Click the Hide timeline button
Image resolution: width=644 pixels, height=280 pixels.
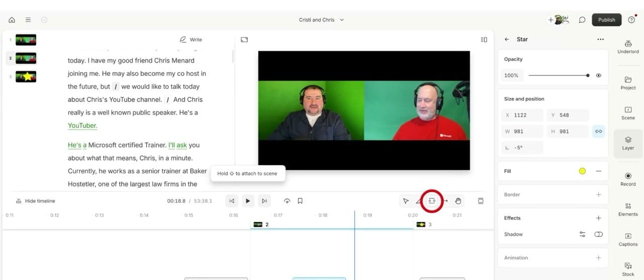pyautogui.click(x=36, y=201)
